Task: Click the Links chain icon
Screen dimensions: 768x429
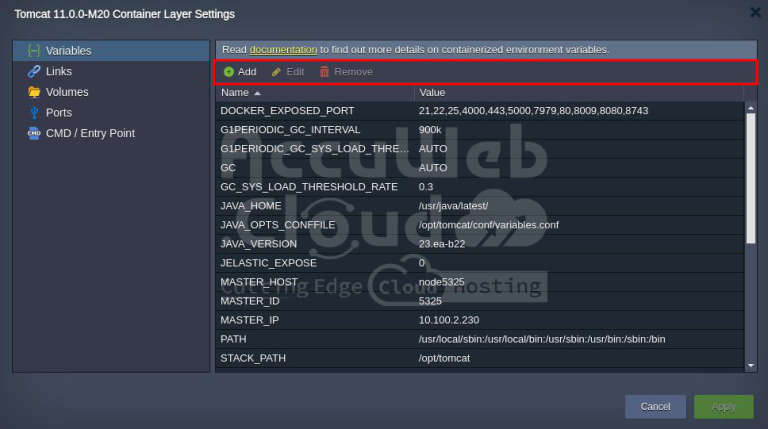Action: (34, 72)
